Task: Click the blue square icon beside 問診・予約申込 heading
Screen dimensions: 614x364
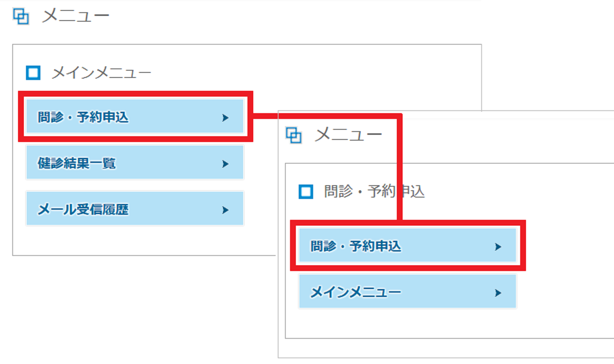Action: click(306, 191)
